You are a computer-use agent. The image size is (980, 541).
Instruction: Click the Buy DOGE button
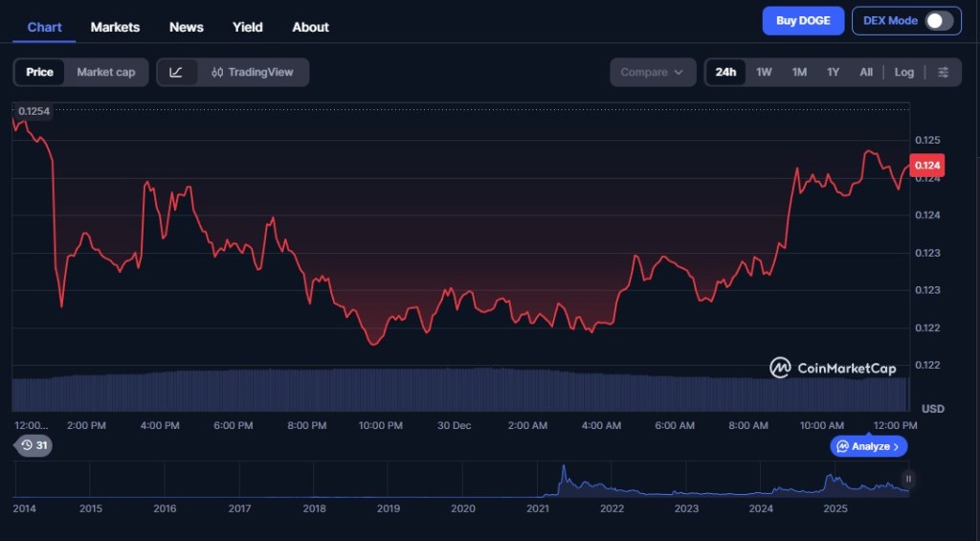pyautogui.click(x=803, y=21)
